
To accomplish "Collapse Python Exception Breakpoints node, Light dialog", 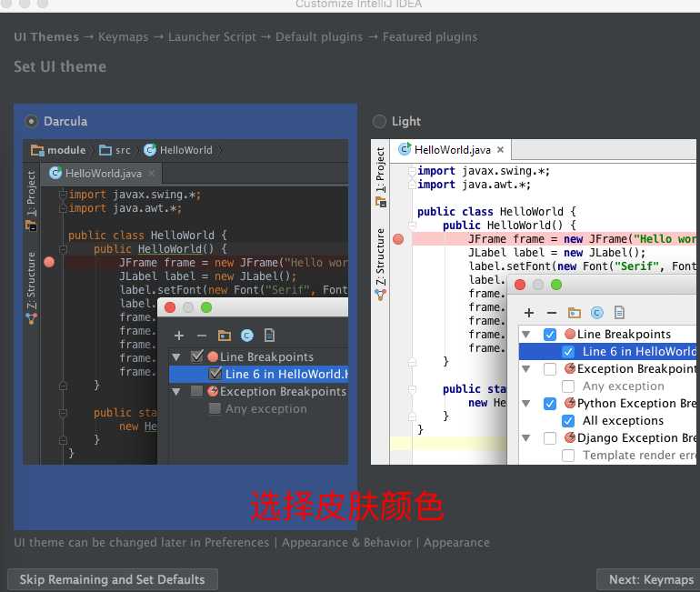I will 526,404.
